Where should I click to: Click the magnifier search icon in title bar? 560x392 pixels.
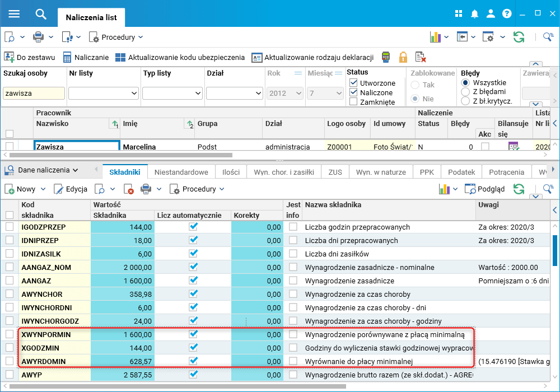click(41, 14)
